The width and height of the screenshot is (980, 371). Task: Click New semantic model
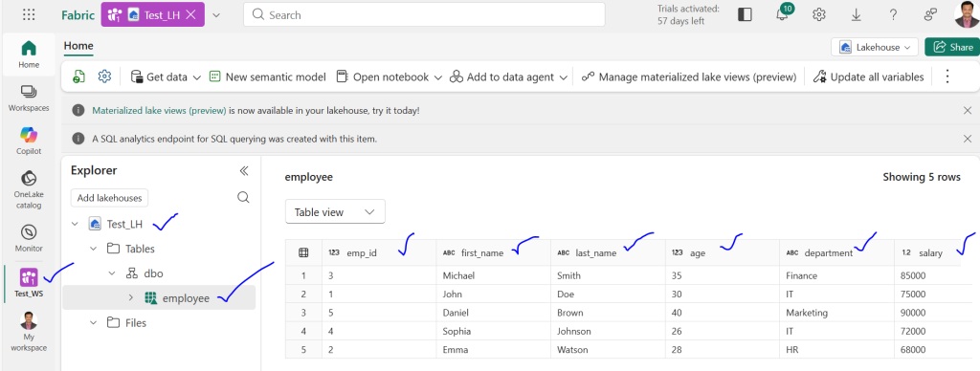coord(268,76)
